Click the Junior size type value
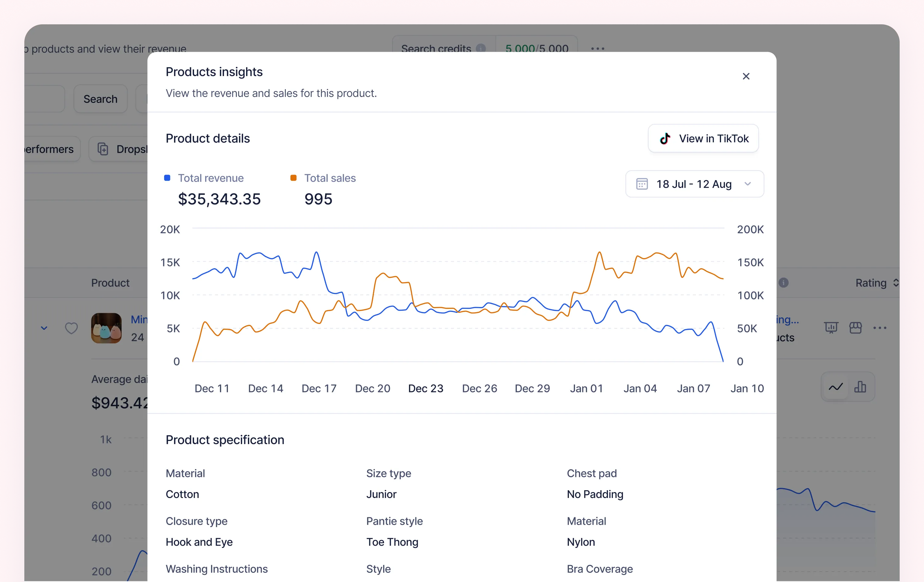Image resolution: width=924 pixels, height=582 pixels. (381, 495)
